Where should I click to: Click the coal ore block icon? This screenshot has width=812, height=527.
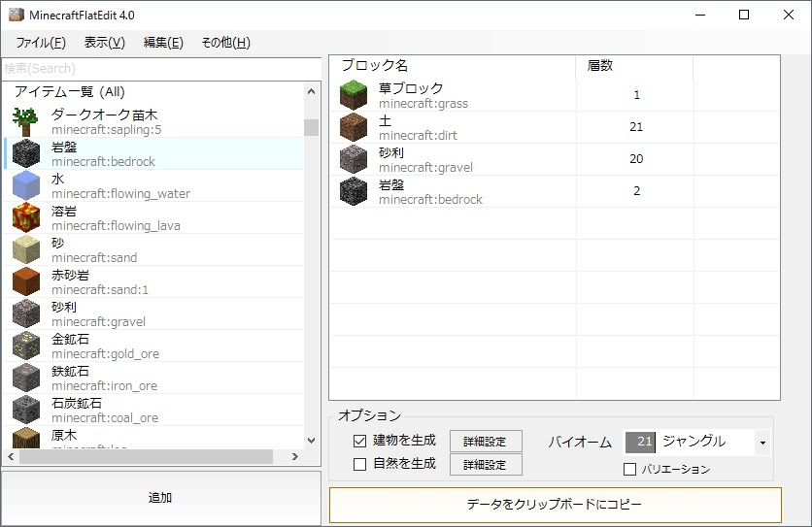pyautogui.click(x=26, y=411)
